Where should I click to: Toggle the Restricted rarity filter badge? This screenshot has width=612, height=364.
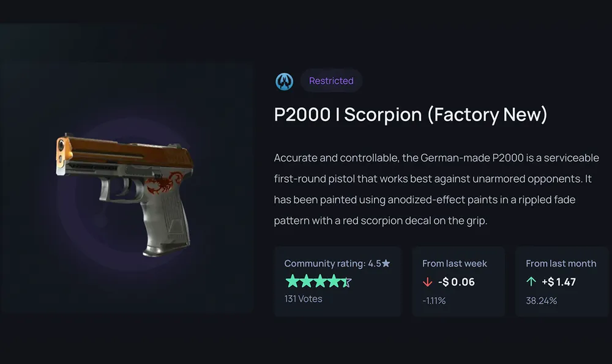(331, 81)
